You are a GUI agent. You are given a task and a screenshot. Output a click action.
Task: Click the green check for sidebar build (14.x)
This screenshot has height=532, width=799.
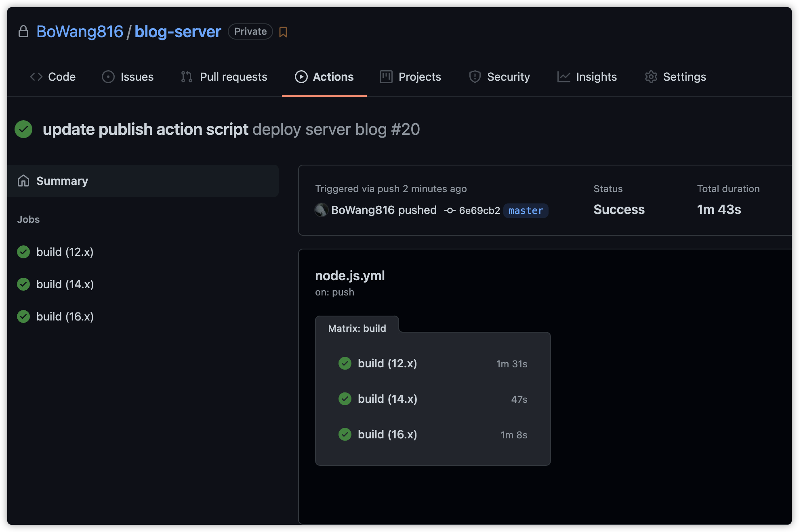point(23,284)
